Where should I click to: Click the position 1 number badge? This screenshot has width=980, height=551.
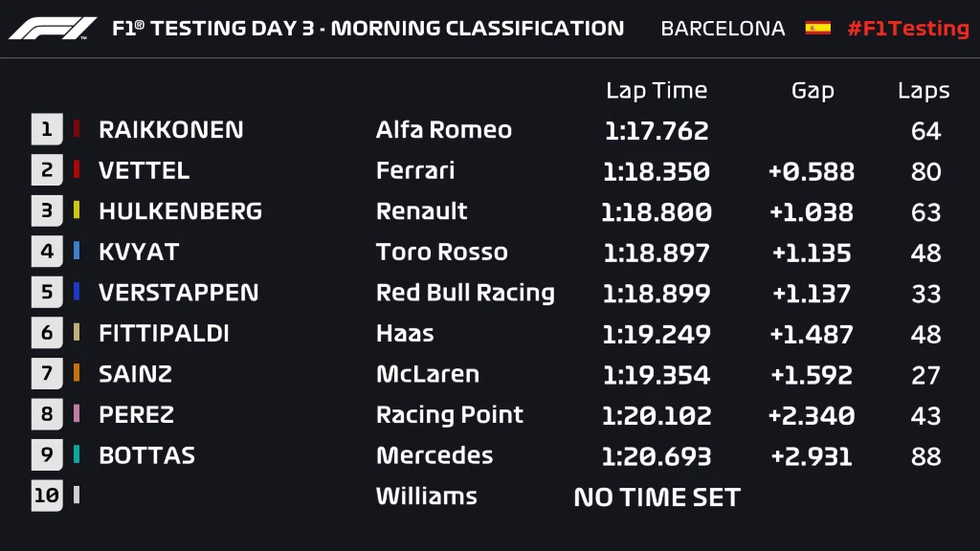coord(46,130)
